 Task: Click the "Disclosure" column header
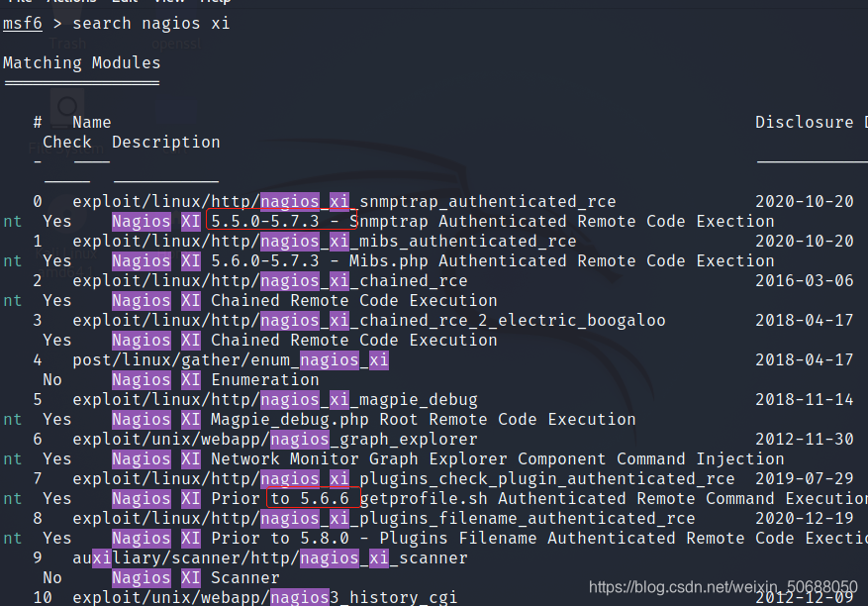pos(805,123)
